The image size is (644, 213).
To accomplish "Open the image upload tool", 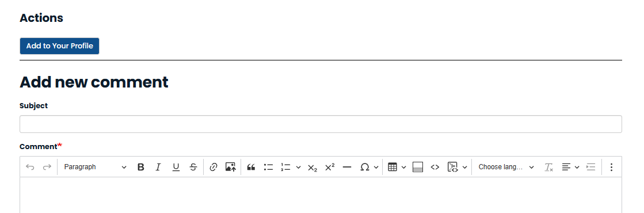I will pos(231,167).
